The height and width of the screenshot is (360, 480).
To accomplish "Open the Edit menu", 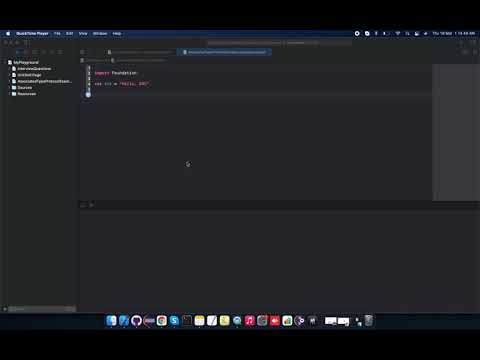I will [69, 34].
